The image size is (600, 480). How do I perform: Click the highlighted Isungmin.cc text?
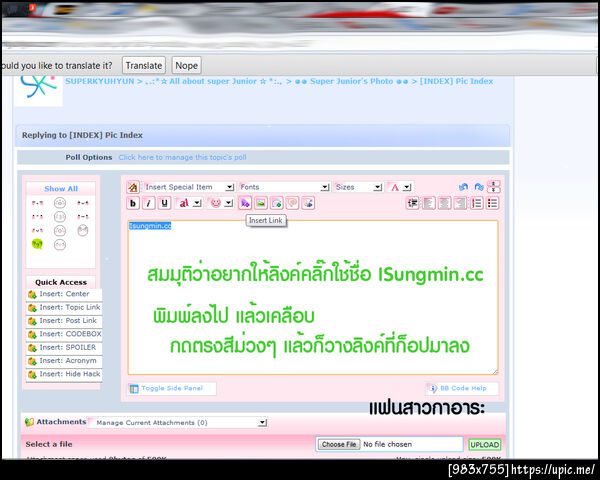coord(150,226)
